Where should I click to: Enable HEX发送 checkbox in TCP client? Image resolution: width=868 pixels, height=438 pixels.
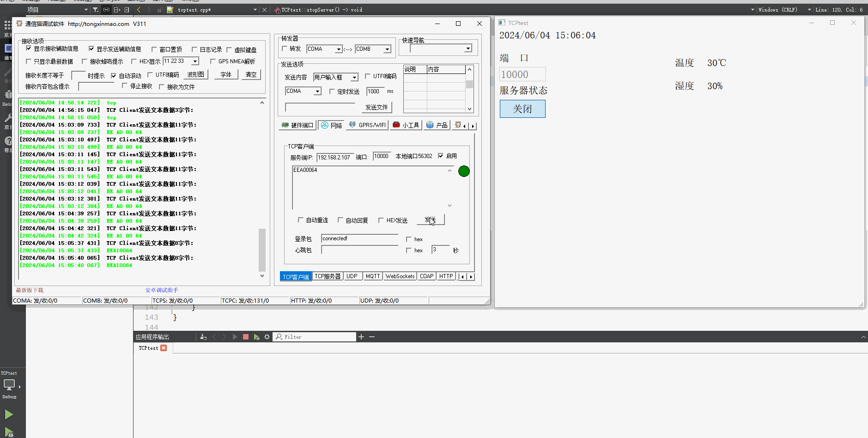coord(381,220)
